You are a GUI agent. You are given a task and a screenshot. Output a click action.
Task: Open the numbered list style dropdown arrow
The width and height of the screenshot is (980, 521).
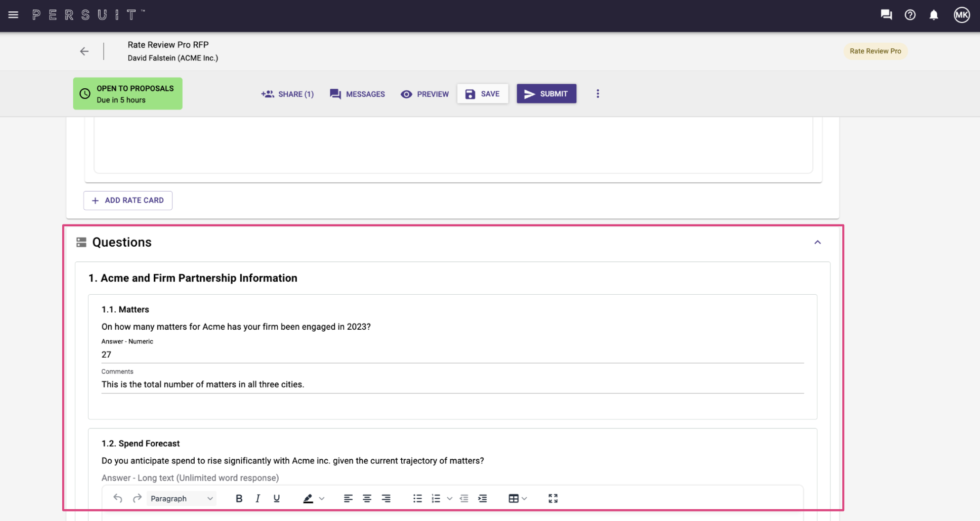450,498
